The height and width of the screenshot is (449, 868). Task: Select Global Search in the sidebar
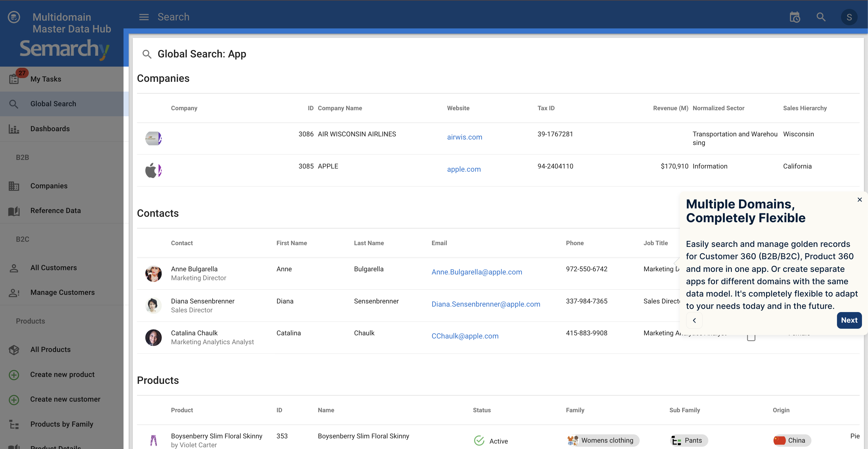(53, 103)
